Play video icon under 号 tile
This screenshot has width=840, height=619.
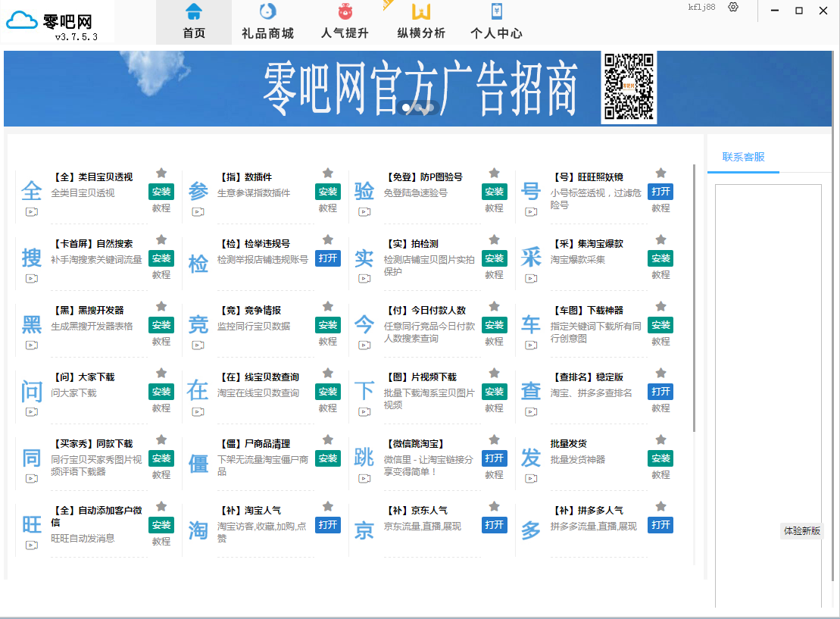532,211
